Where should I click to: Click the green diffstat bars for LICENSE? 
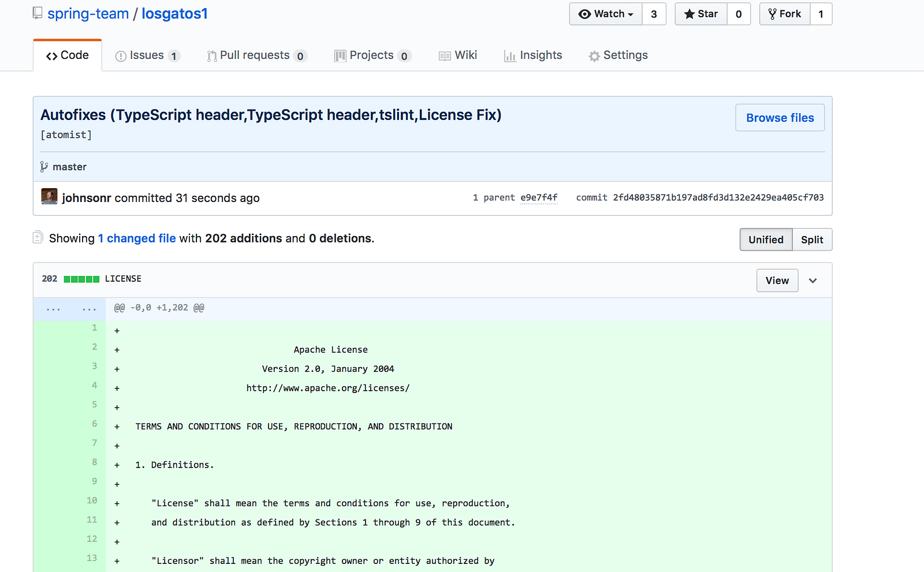[x=81, y=279]
